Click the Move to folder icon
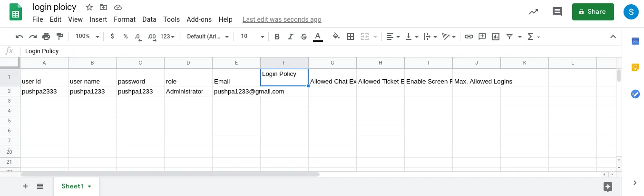Viewport: 644px width, 196px height. click(103, 7)
